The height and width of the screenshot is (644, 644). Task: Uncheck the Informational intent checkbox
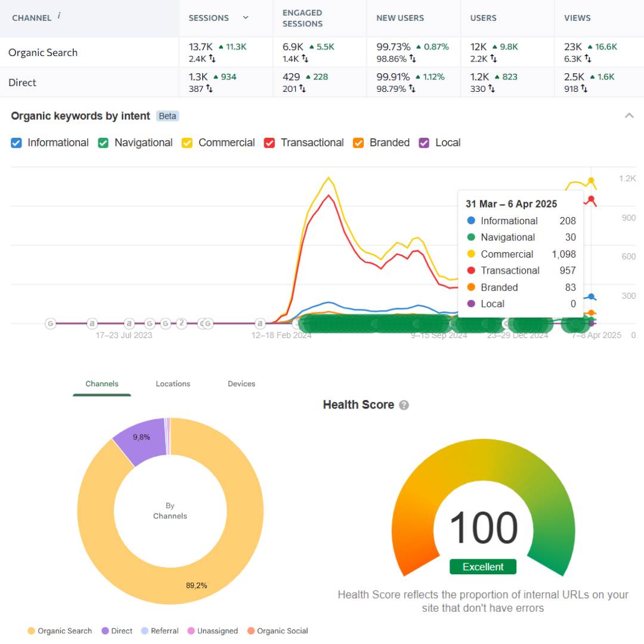coord(17,143)
